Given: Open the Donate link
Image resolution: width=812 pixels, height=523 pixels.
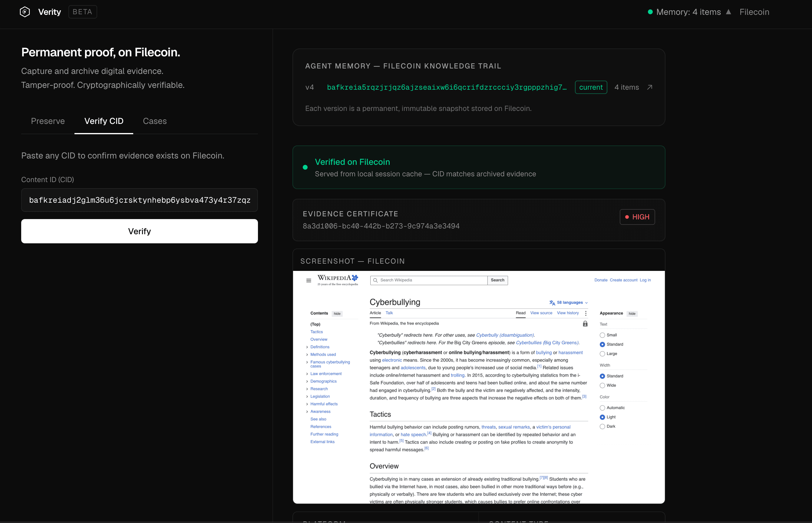Looking at the screenshot, I should [601, 280].
